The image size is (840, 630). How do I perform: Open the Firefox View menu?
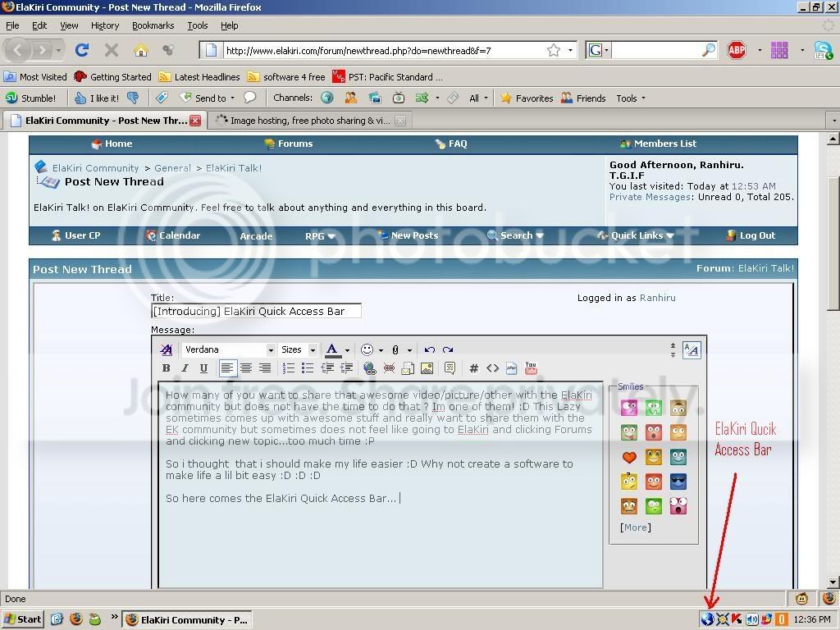[x=69, y=25]
